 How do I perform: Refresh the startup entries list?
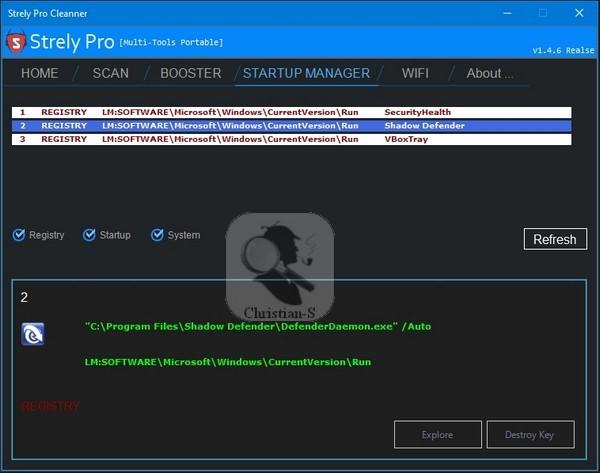coord(555,239)
